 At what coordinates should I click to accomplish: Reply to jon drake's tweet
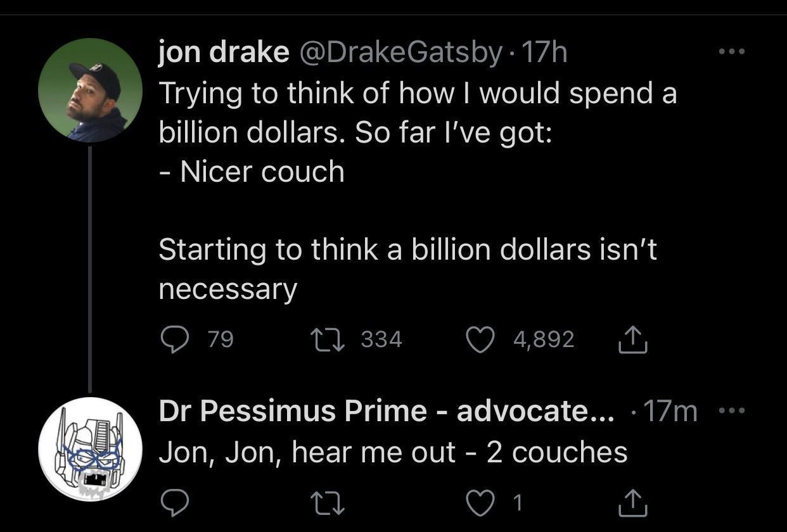tap(172, 341)
